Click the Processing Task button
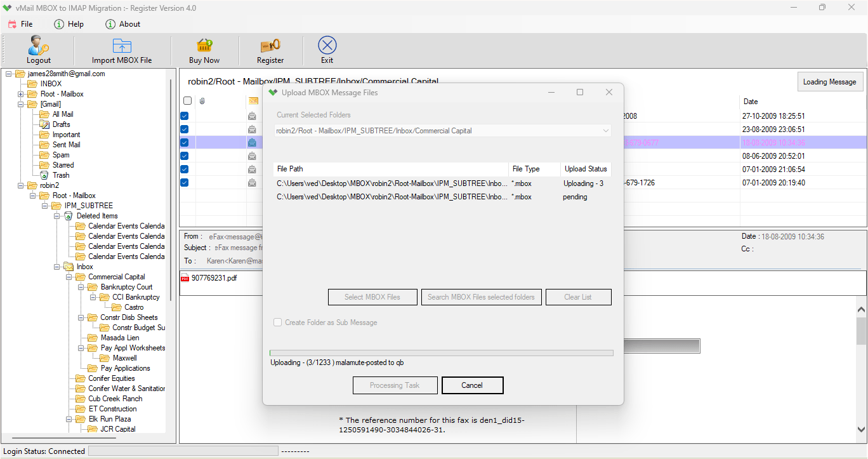The height and width of the screenshot is (459, 868). (395, 385)
